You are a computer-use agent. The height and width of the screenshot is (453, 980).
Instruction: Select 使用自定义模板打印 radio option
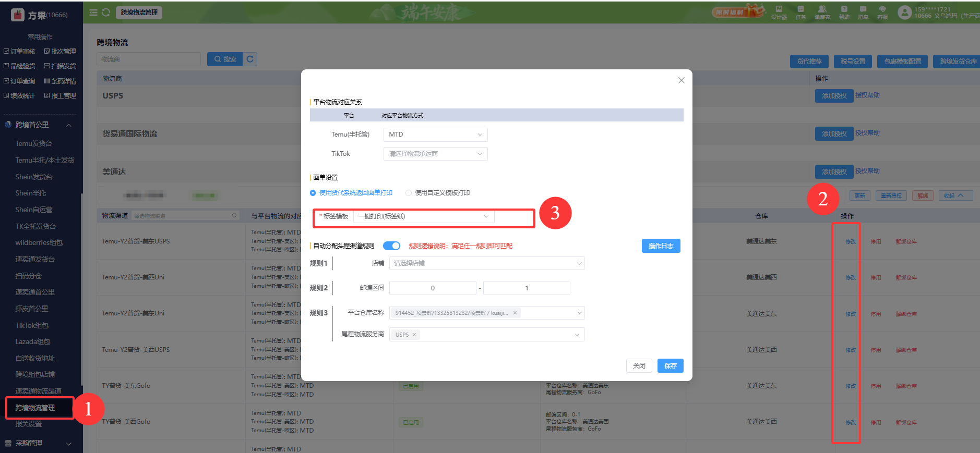[x=437, y=193]
